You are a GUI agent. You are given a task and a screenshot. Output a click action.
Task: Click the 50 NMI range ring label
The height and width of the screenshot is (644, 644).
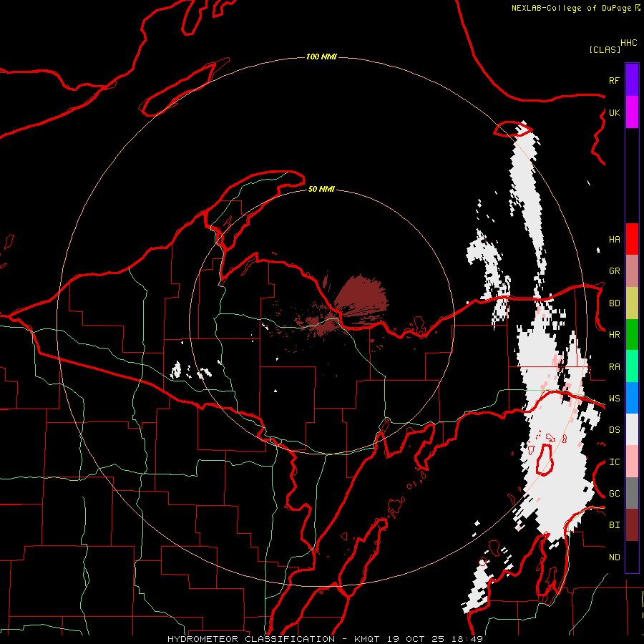coord(321,189)
